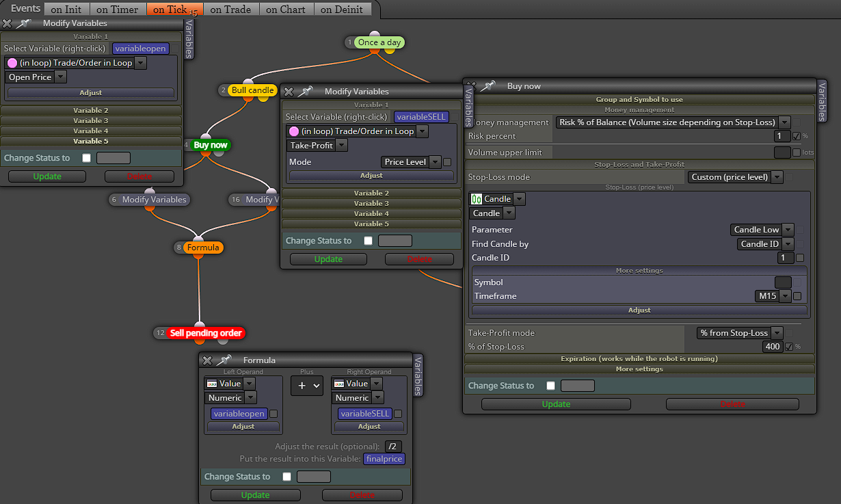Click Adjust under Stop-Loss Timeframe
Image resolution: width=841 pixels, height=504 pixels.
click(639, 310)
